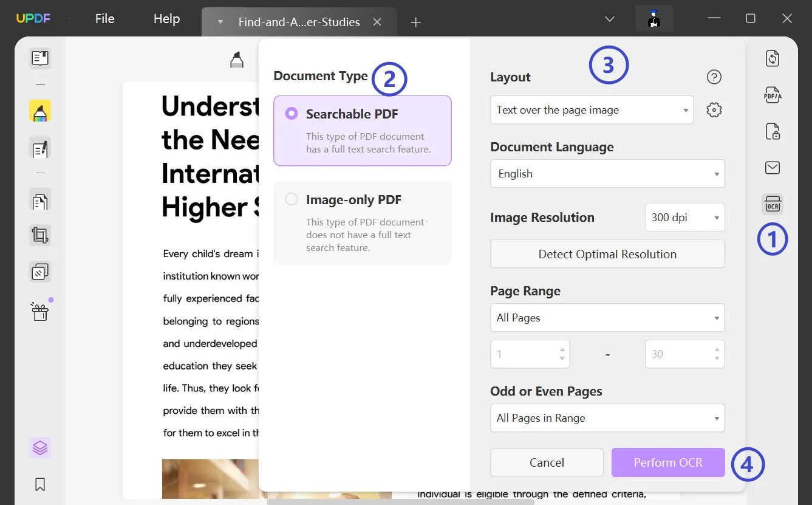
Task: Click the send by email envelope icon
Action: coord(773,168)
